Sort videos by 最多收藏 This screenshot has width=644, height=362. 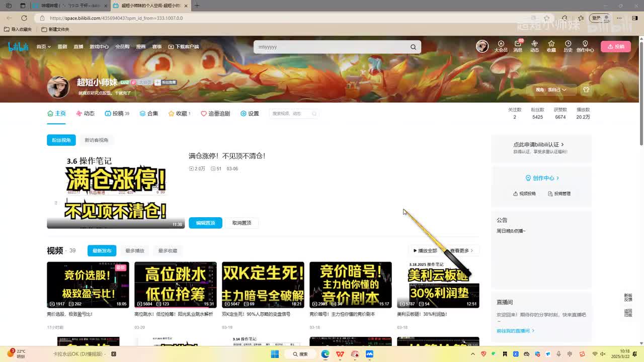coord(168,250)
